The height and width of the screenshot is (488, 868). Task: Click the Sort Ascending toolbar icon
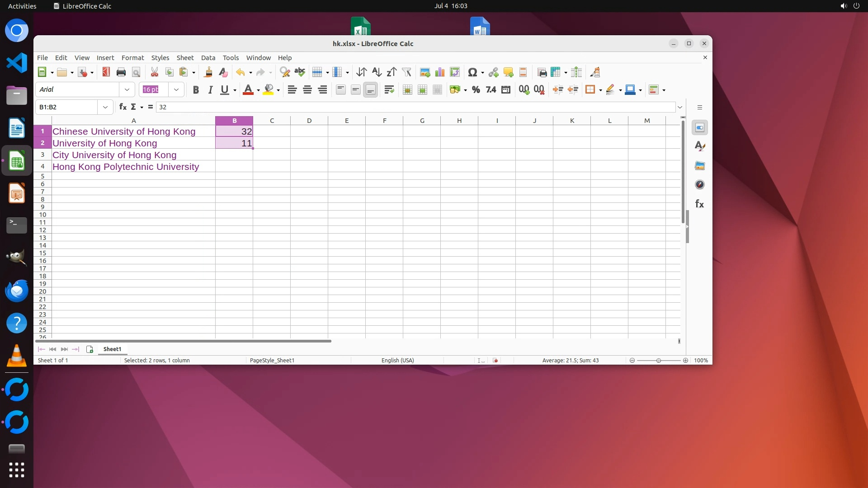pyautogui.click(x=377, y=72)
